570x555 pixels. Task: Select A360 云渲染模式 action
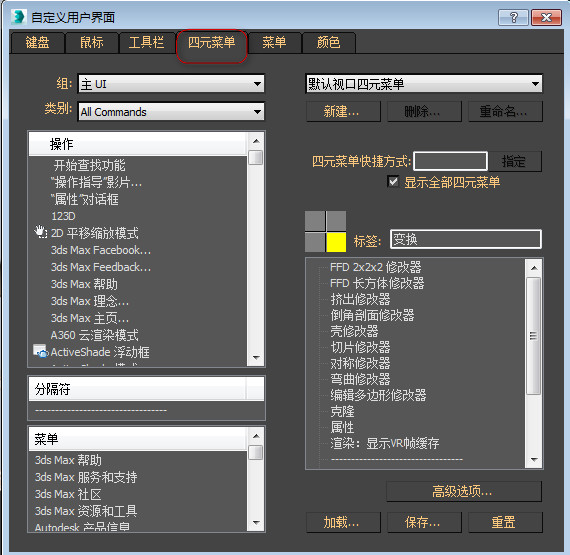click(x=95, y=335)
